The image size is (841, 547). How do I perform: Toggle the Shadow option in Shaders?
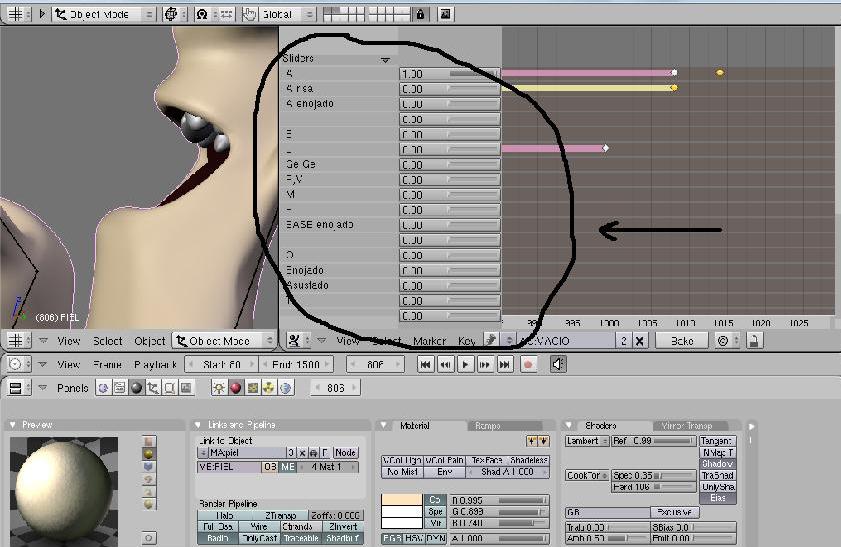[718, 464]
